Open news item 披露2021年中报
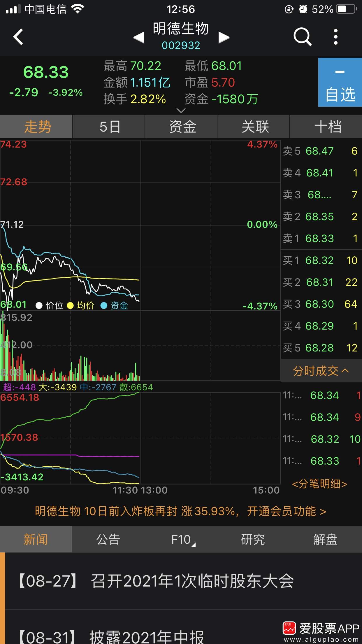 [x=183, y=627]
